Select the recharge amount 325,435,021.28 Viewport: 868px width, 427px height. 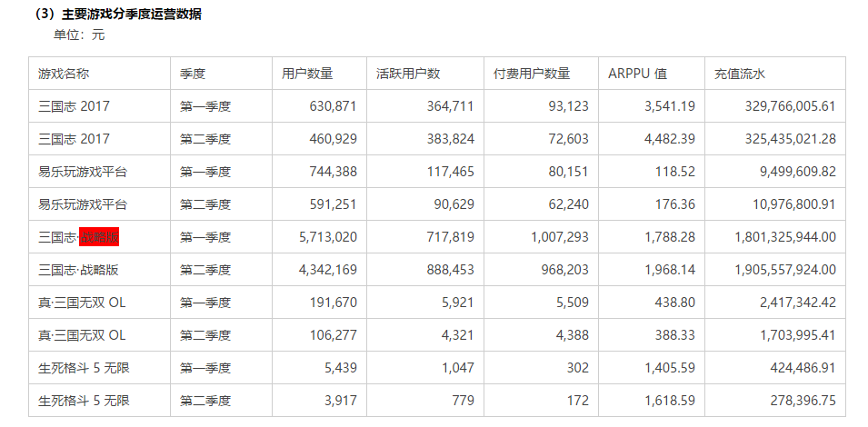tap(791, 139)
